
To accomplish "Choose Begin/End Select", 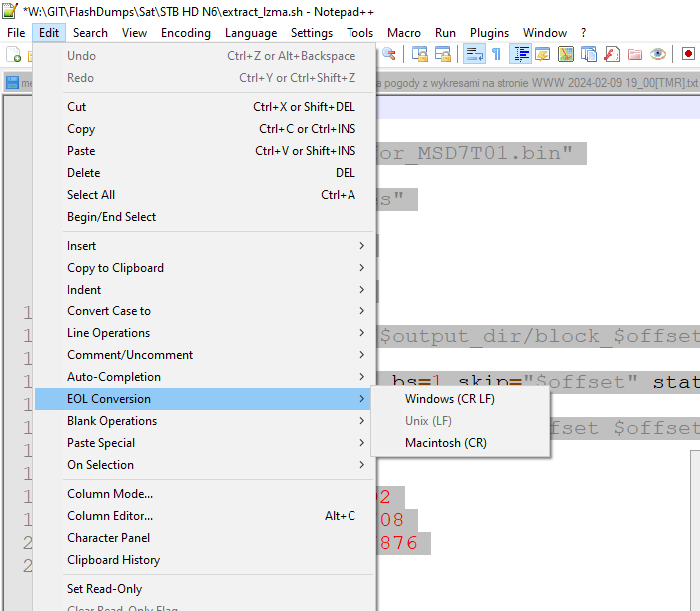I will coord(205,217).
